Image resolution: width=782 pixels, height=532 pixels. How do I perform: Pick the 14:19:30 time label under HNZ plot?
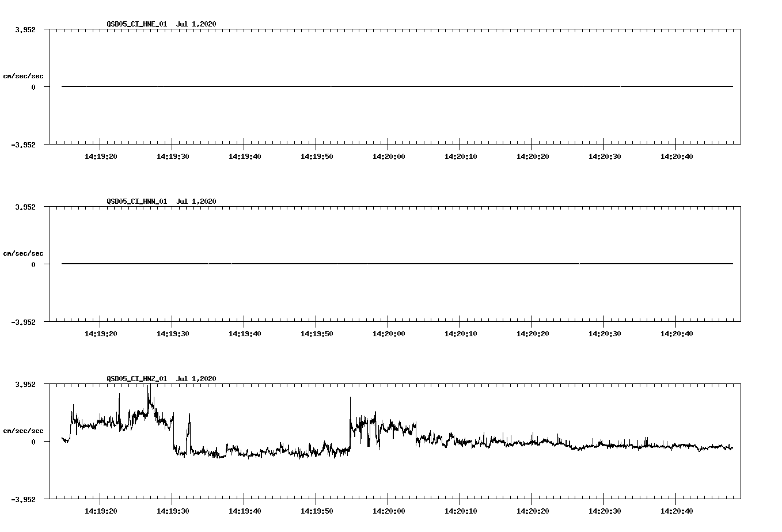173,511
